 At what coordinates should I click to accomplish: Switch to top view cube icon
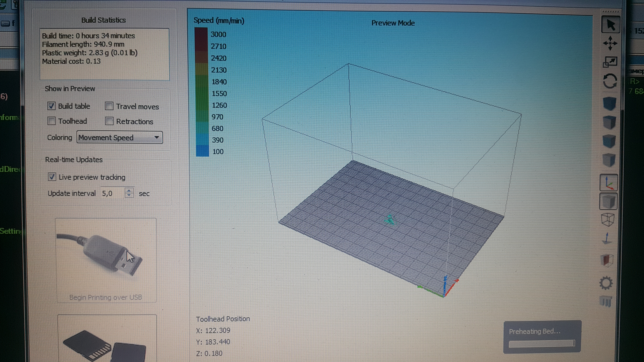click(x=609, y=122)
